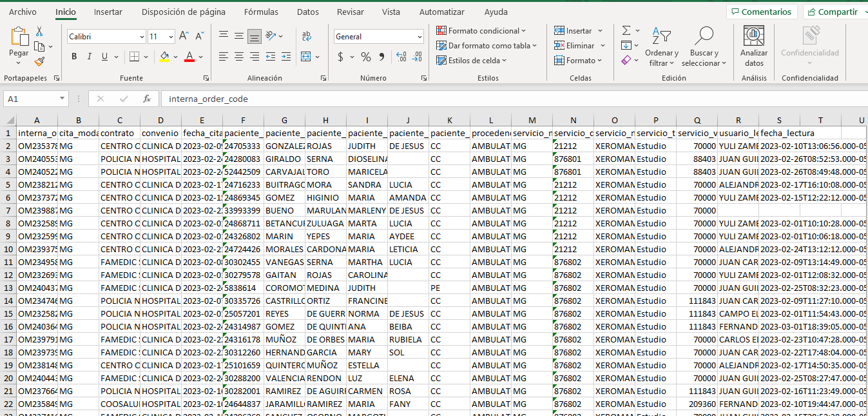Switch to the Fórmulas tab
The height and width of the screenshot is (416, 868).
click(x=261, y=12)
